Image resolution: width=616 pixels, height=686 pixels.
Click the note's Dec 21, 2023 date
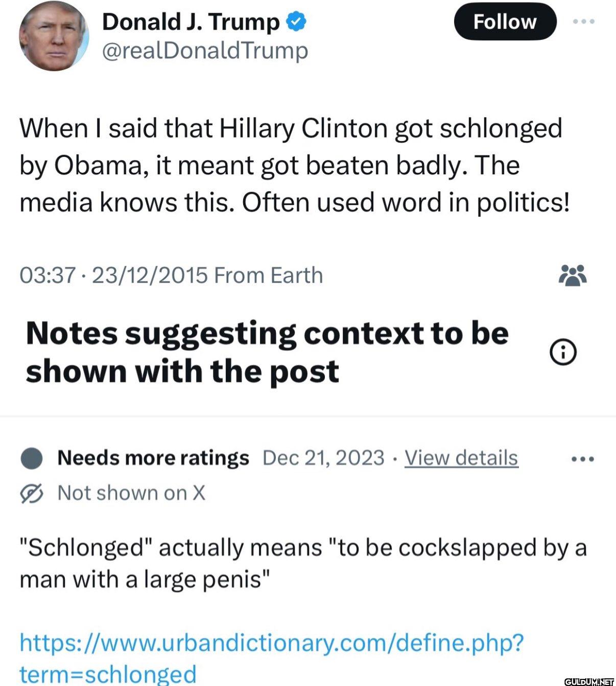point(323,458)
